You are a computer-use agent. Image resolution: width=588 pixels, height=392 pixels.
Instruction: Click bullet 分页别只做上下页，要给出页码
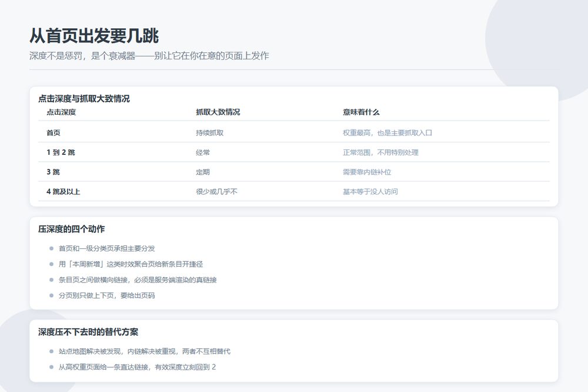(x=106, y=295)
